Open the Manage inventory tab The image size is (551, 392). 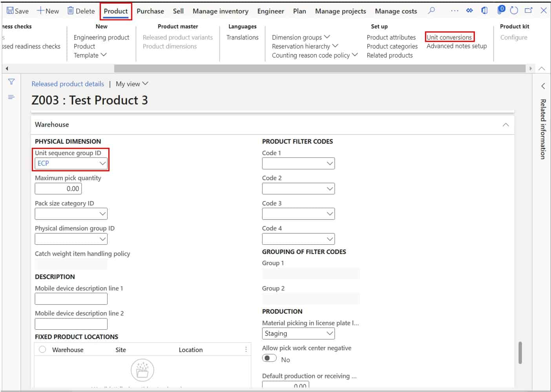pos(220,11)
